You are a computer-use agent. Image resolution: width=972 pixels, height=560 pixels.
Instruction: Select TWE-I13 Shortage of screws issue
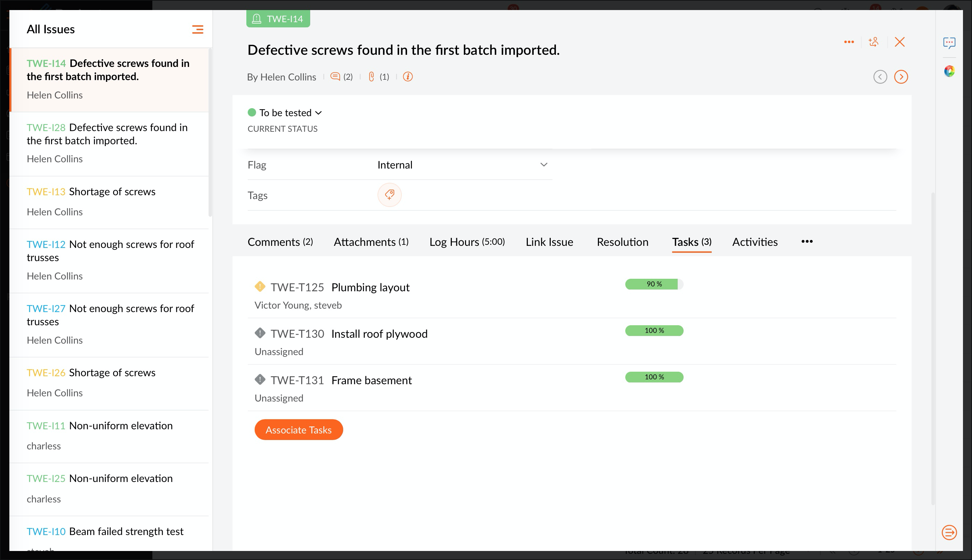[112, 192]
